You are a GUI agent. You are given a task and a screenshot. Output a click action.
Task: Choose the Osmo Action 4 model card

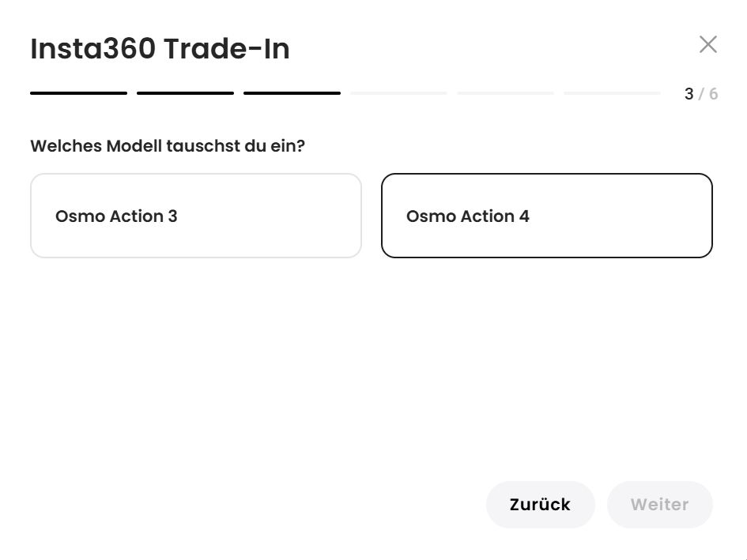546,216
